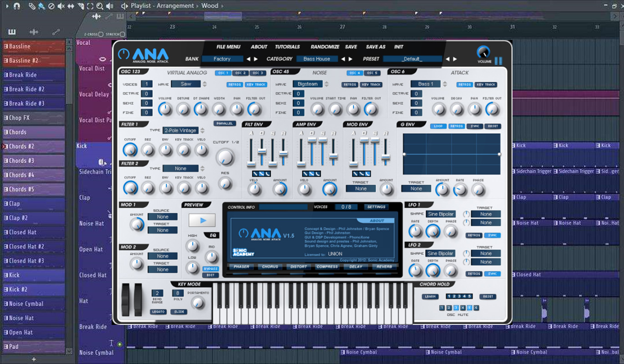Open ABOUT in the ANA top menu
Image resolution: width=624 pixels, height=364 pixels.
tap(259, 47)
